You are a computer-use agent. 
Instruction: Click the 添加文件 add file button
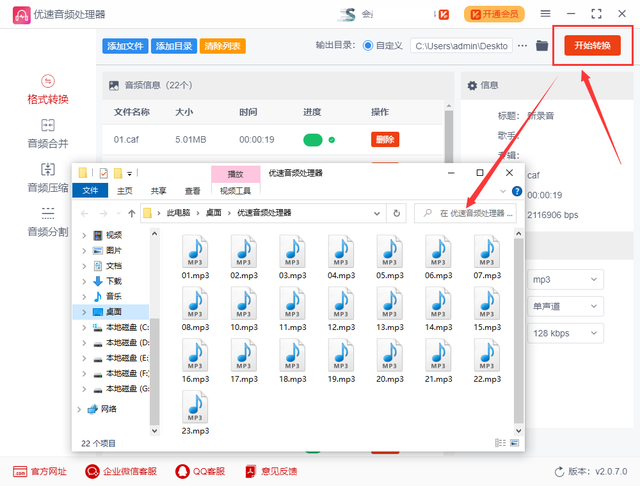[125, 46]
